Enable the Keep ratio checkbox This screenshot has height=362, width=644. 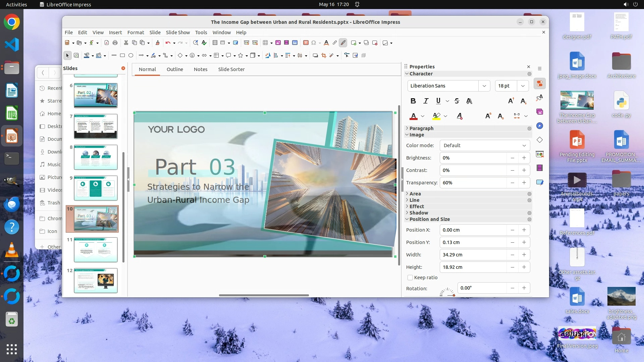pyautogui.click(x=410, y=278)
